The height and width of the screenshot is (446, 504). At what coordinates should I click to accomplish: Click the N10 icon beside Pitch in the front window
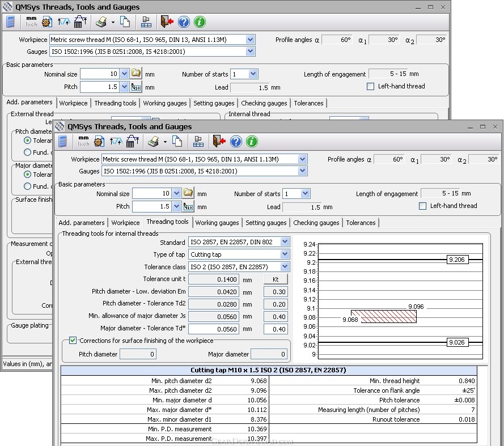pyautogui.click(x=188, y=206)
